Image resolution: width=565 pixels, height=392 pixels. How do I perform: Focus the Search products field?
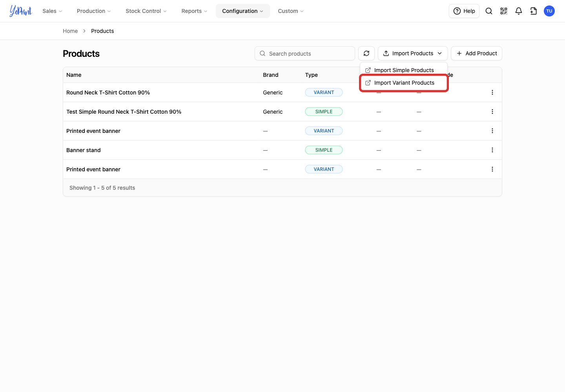click(305, 53)
